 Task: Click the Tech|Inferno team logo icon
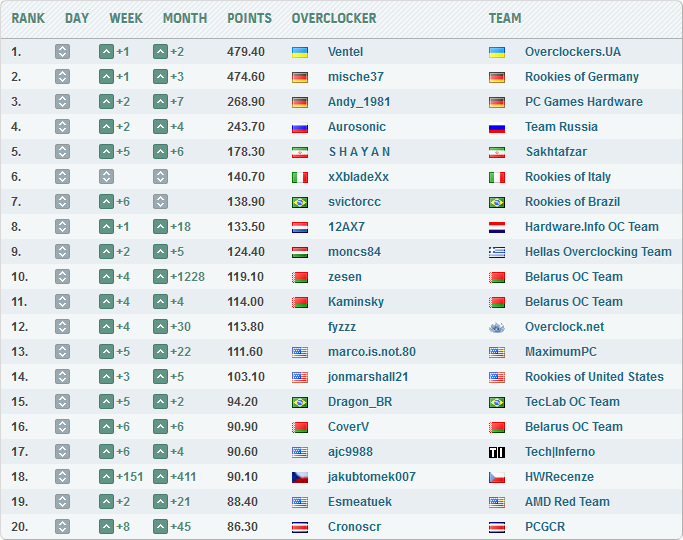click(x=496, y=452)
